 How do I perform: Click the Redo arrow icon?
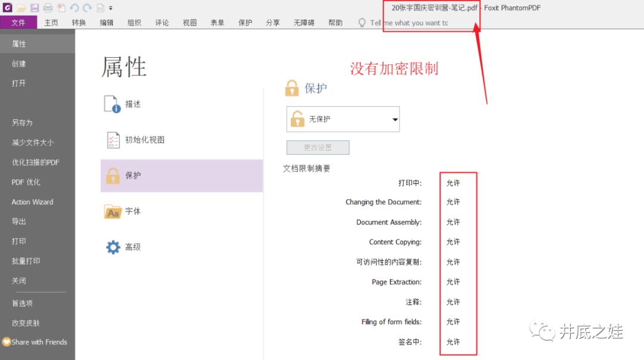[x=87, y=8]
